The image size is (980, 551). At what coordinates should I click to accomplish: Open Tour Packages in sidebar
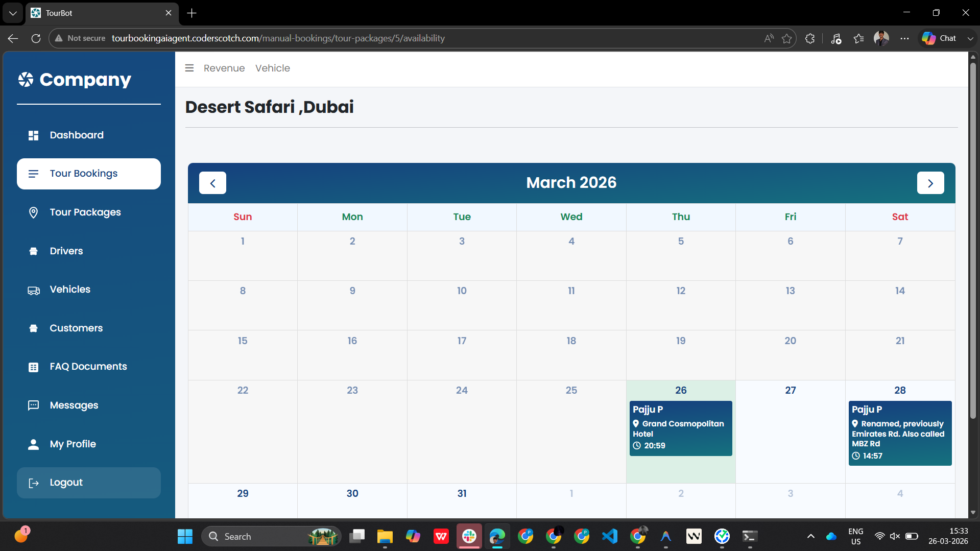(x=88, y=212)
